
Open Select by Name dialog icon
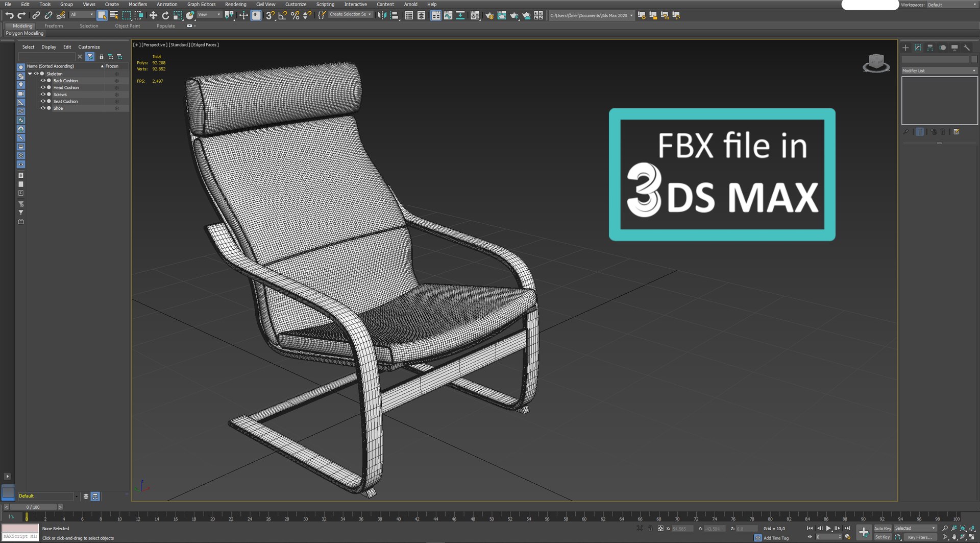pos(114,15)
